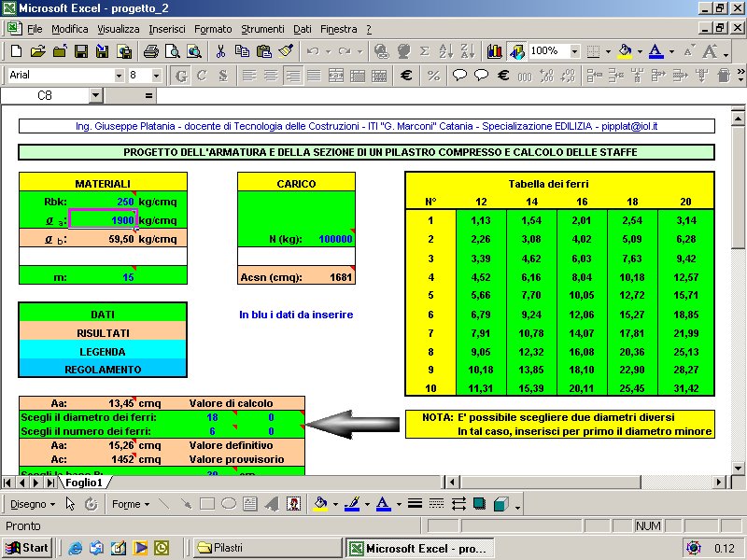The height and width of the screenshot is (560, 747).
Task: Cut selection with the scissors icon
Action: 220,51
